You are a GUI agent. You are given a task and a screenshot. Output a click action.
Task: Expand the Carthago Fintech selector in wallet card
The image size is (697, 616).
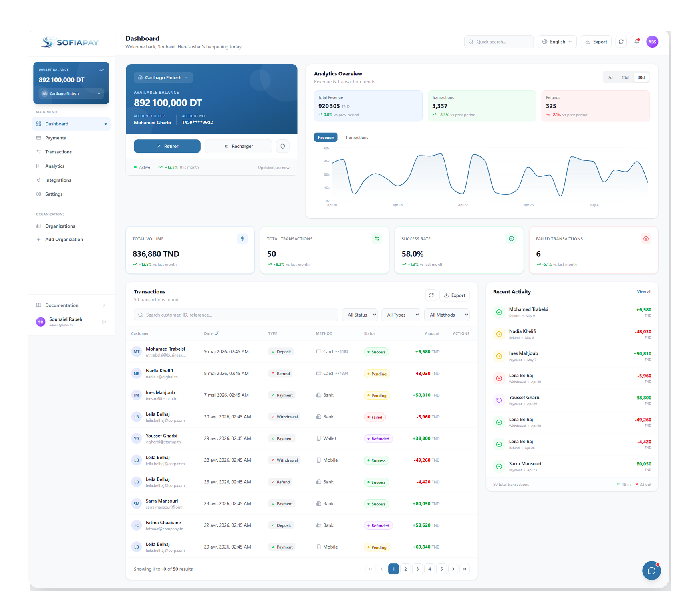click(71, 93)
